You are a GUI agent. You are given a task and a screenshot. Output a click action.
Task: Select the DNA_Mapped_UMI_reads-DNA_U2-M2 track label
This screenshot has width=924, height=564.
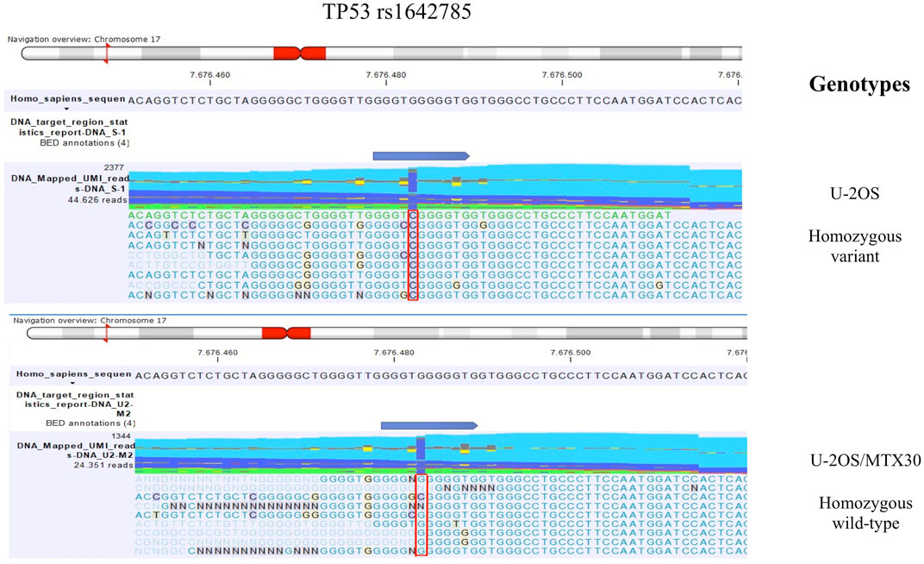tap(76, 451)
